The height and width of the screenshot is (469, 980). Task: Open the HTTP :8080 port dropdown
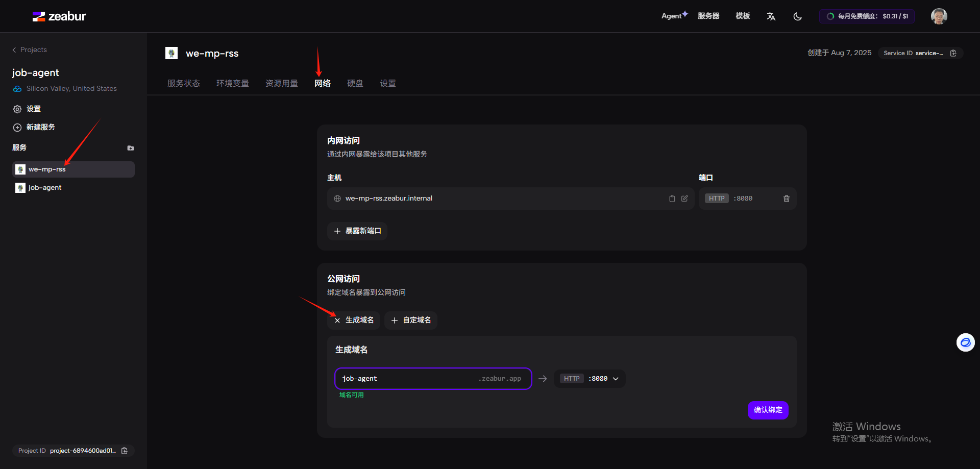pyautogui.click(x=590, y=379)
